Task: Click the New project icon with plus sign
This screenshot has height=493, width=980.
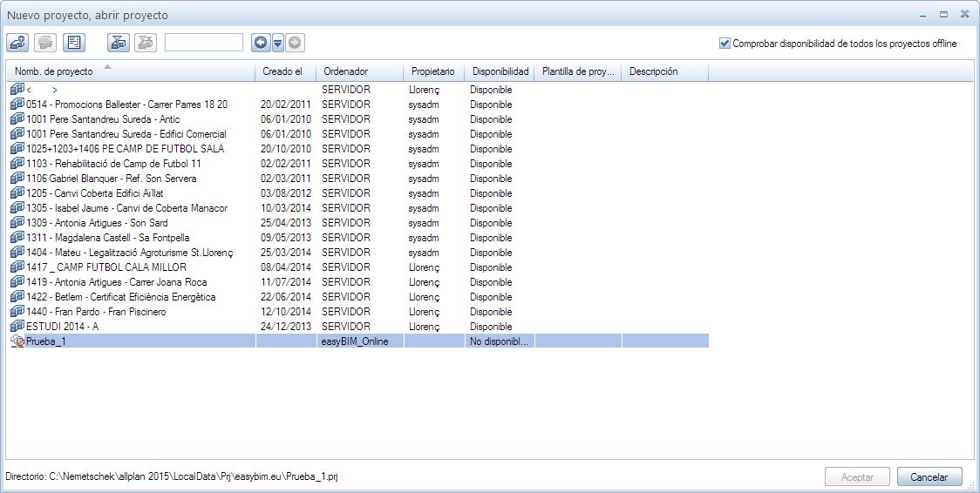Action: (x=17, y=43)
